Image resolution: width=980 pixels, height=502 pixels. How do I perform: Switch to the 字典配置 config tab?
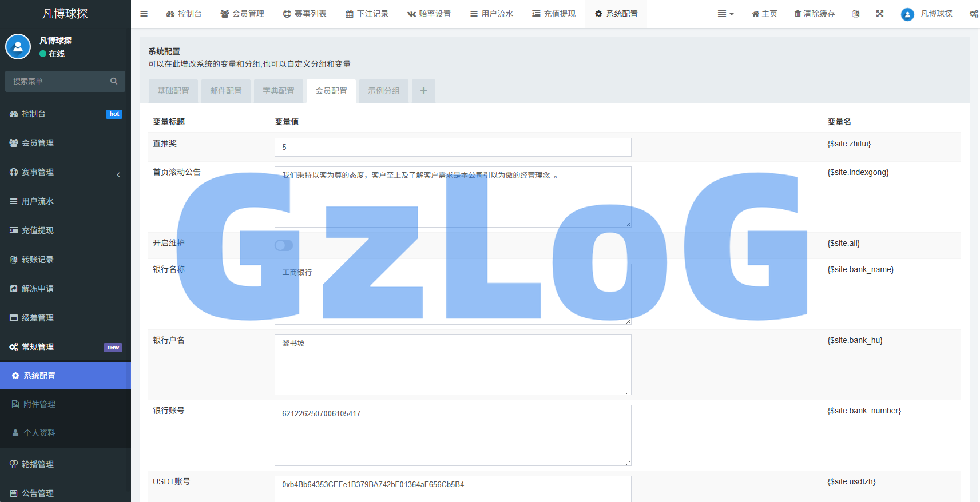279,91
